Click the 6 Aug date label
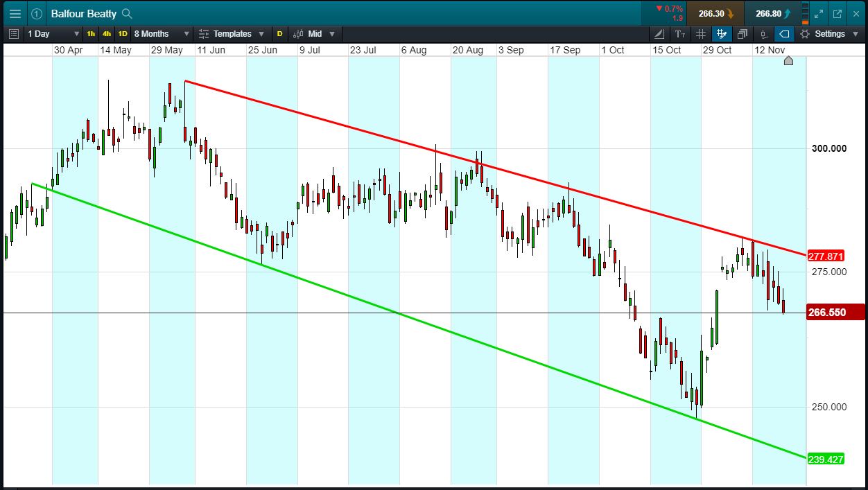 [414, 50]
